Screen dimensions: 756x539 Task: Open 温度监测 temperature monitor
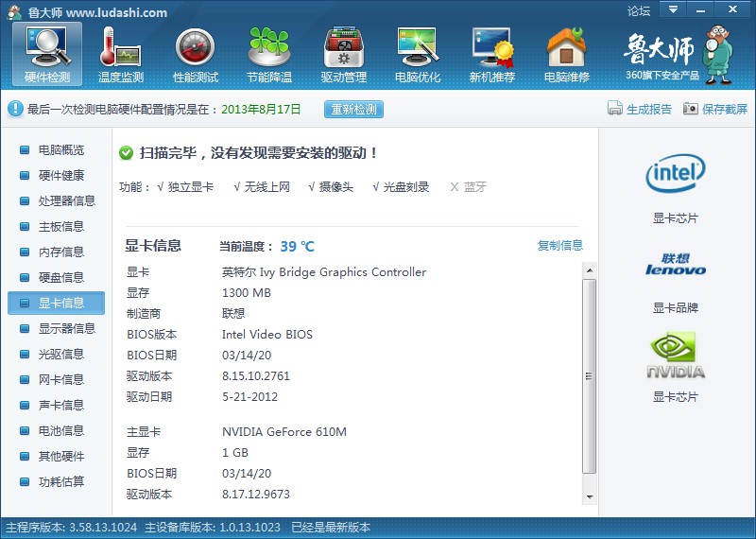[121, 55]
